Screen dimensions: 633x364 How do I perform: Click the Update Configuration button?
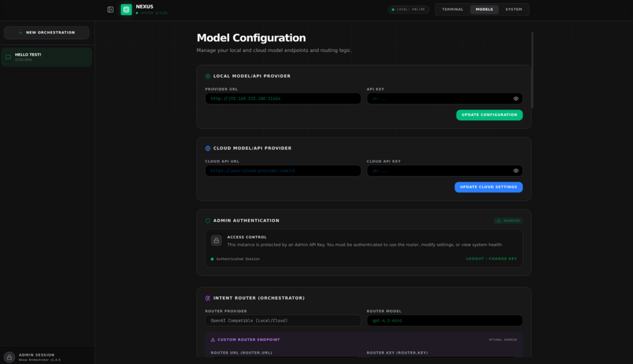489,115
